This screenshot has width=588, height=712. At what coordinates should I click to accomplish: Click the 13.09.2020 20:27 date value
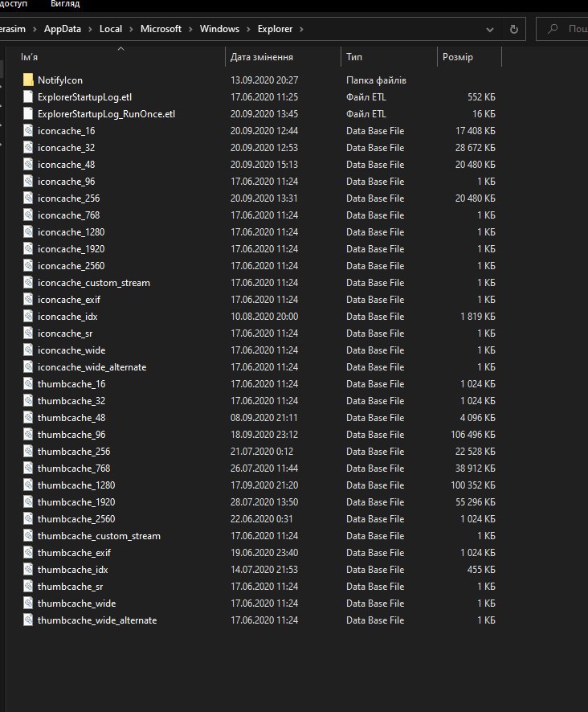(x=264, y=80)
